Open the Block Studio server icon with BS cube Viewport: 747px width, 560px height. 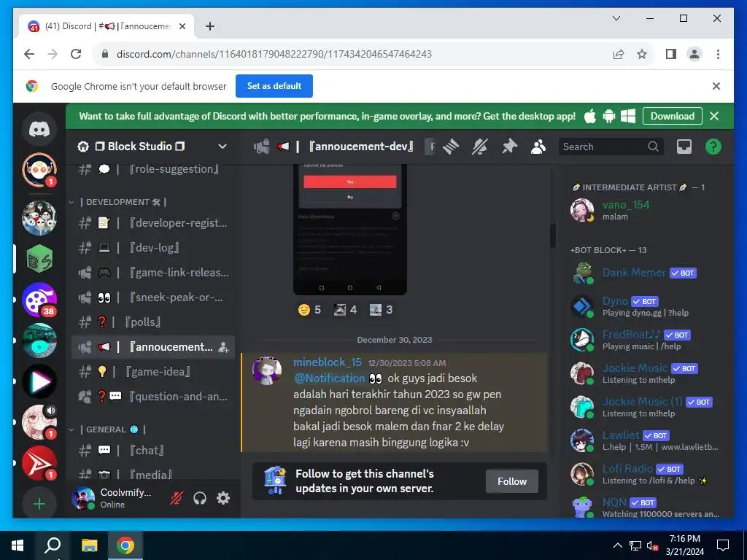39,259
